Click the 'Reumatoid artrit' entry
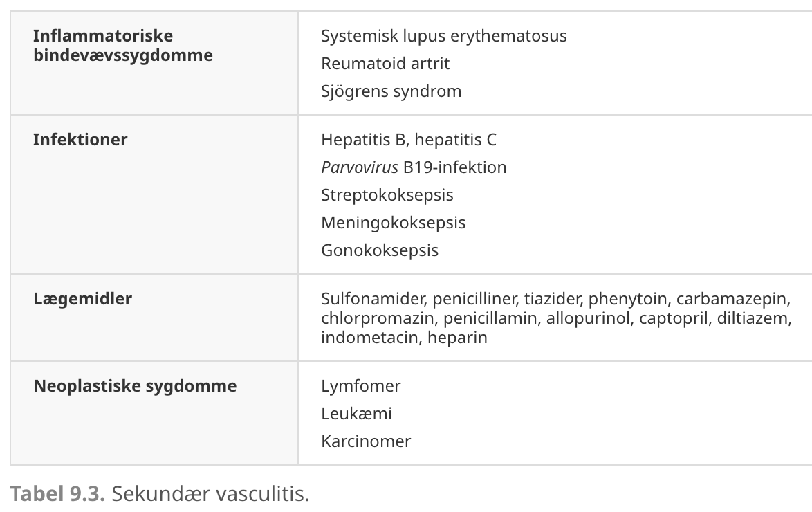The height and width of the screenshot is (512, 812). coord(385,64)
